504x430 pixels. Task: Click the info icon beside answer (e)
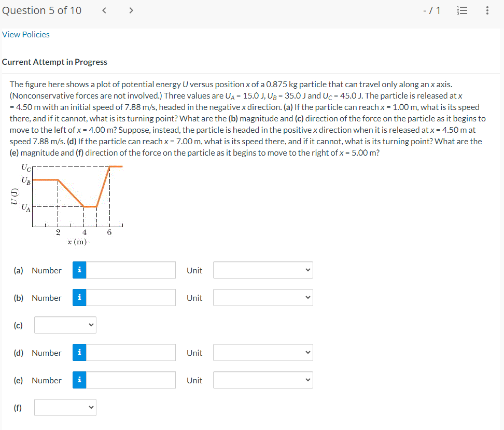[79, 380]
